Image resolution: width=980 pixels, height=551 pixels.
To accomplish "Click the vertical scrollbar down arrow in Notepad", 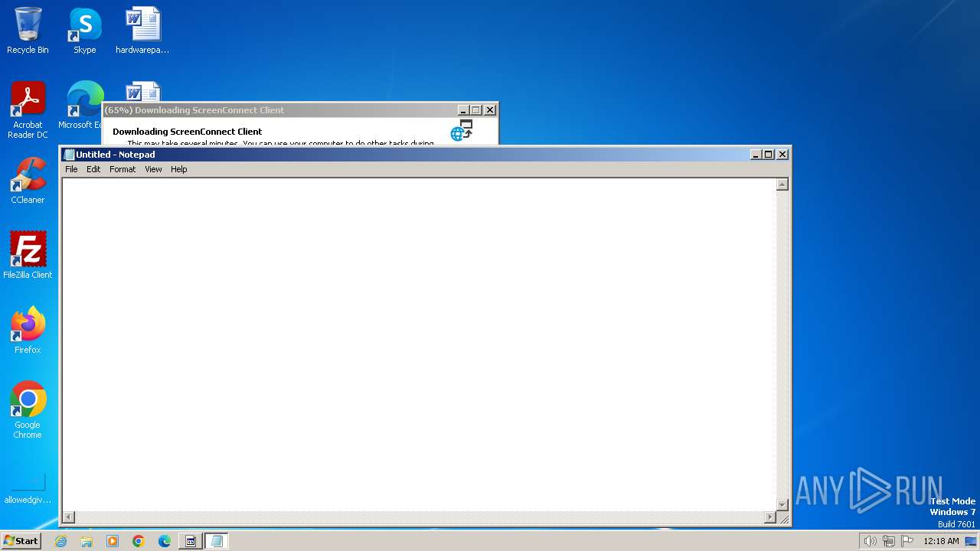I will (782, 504).
